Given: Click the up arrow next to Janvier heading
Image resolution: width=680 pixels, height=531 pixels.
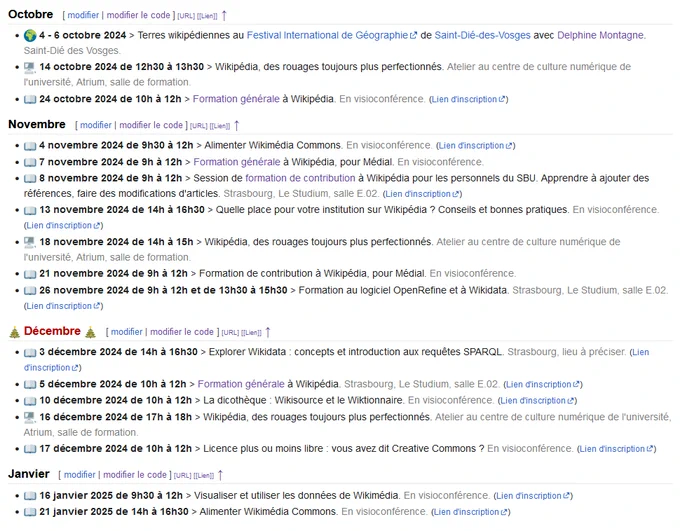Looking at the screenshot, I should (x=220, y=475).
